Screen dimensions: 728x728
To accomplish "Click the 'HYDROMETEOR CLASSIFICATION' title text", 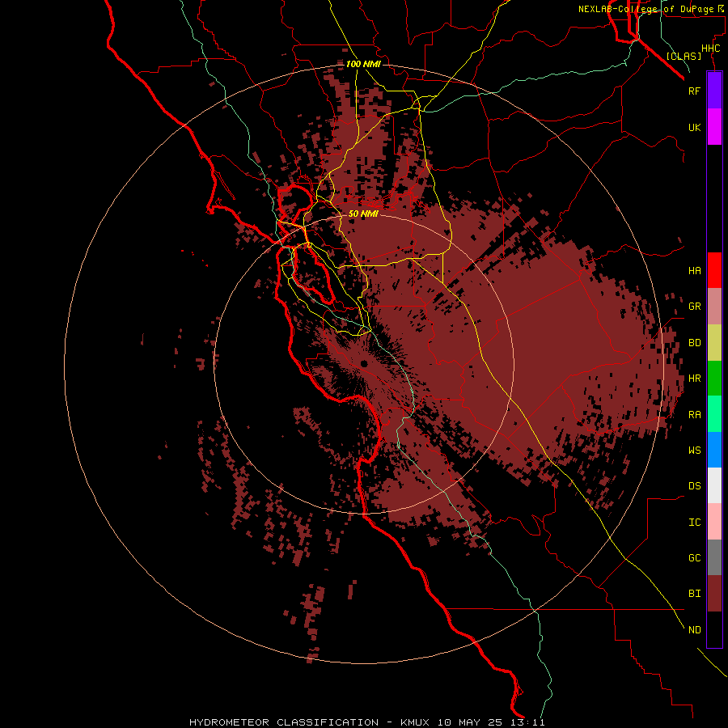I will (284, 722).
